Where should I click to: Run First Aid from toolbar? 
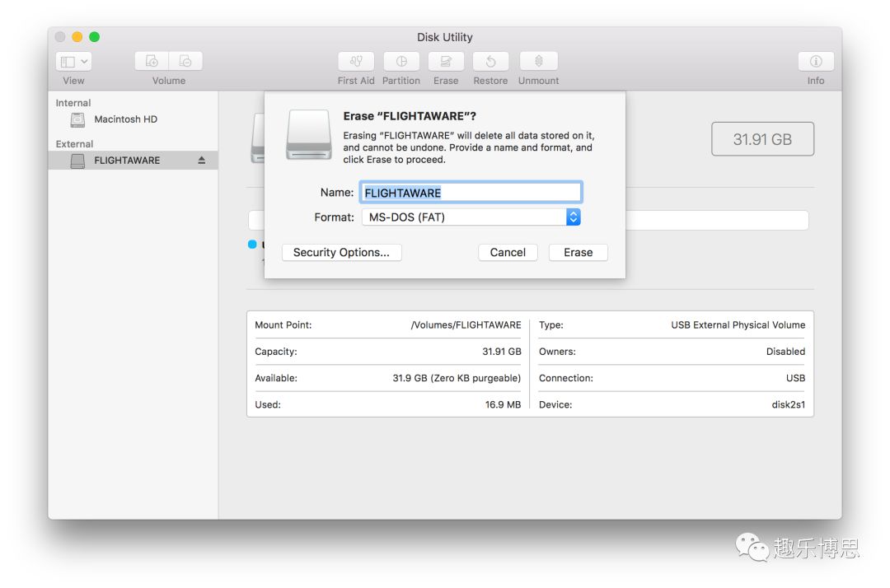tap(356, 61)
